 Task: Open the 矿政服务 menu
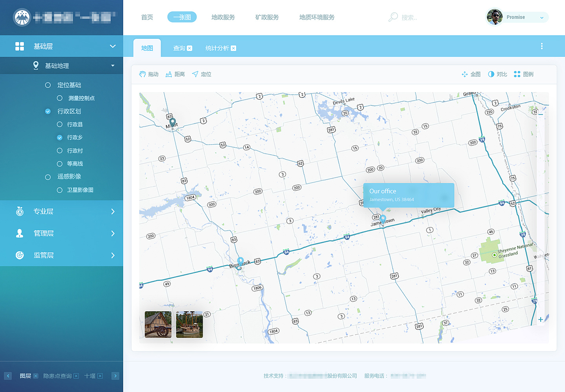tap(267, 17)
